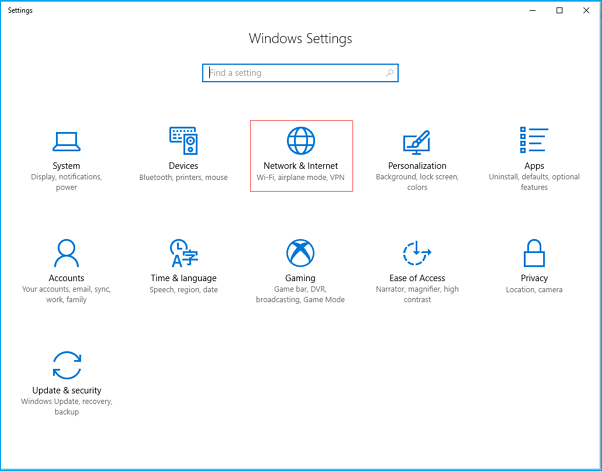The height and width of the screenshot is (471, 602).
Task: Click the Apps list icon
Action: pyautogui.click(x=534, y=140)
